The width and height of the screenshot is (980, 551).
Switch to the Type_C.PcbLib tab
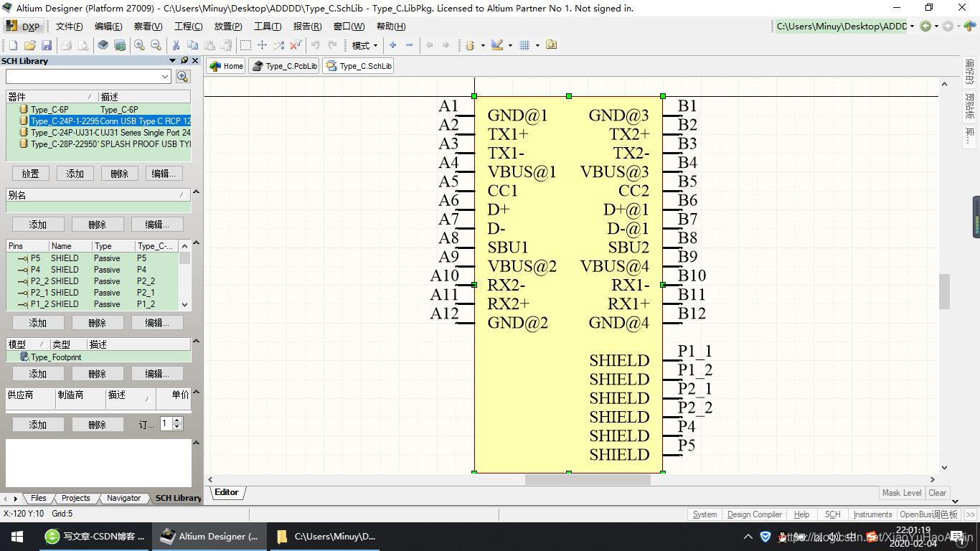coord(285,66)
